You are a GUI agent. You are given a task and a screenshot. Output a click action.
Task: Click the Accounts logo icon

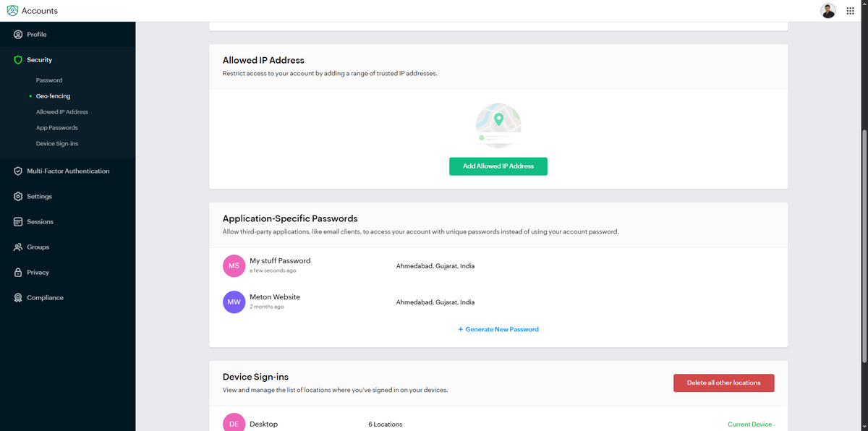pos(13,11)
